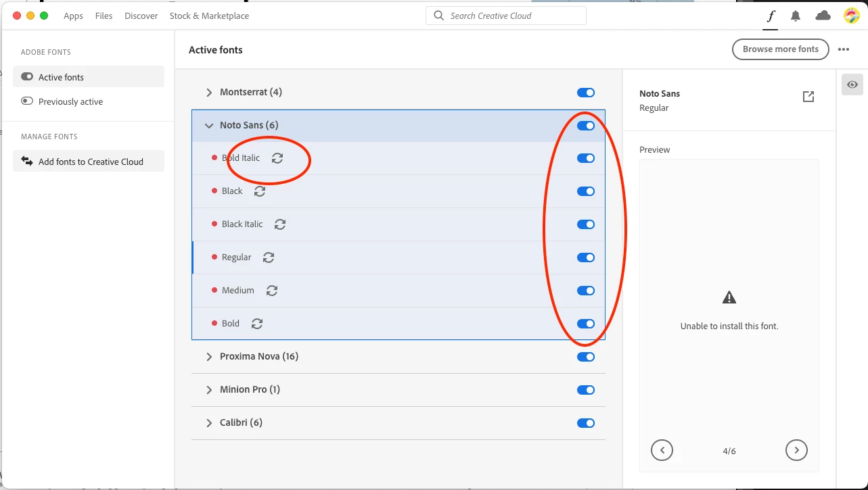Click Add fonts to Creative Cloud

point(89,161)
